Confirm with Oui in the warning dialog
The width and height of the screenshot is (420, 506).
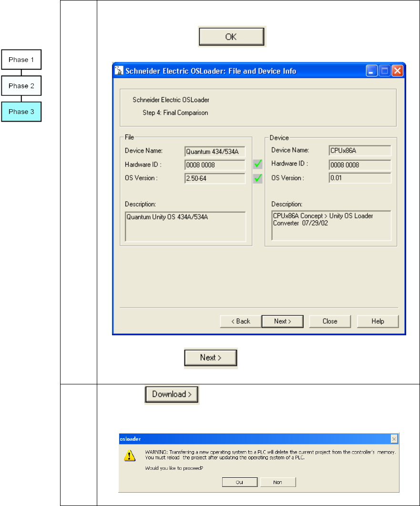tap(240, 482)
